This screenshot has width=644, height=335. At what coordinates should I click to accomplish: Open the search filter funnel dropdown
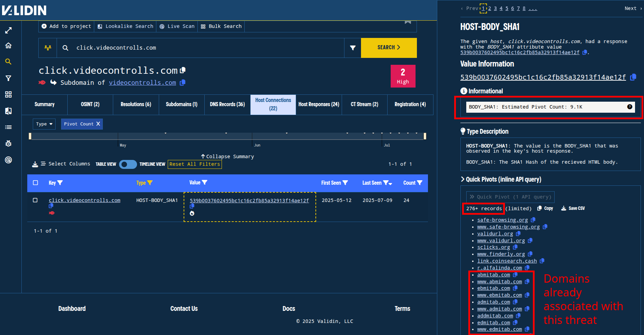353,48
